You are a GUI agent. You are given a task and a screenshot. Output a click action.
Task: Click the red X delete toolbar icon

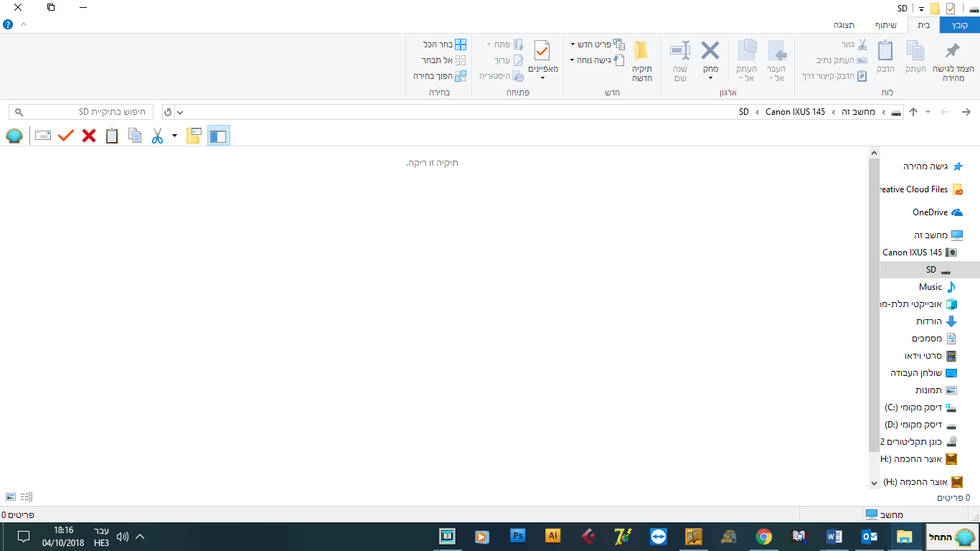coord(89,136)
